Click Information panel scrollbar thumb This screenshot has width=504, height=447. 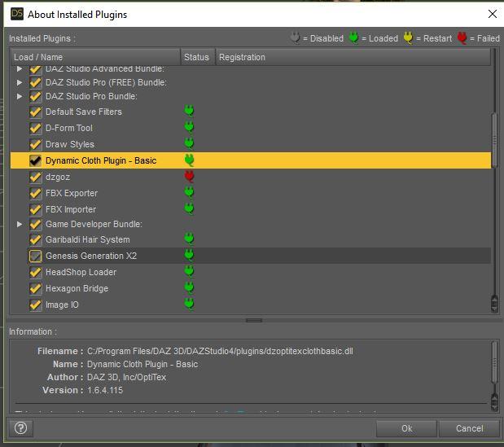pyautogui.click(x=495, y=362)
